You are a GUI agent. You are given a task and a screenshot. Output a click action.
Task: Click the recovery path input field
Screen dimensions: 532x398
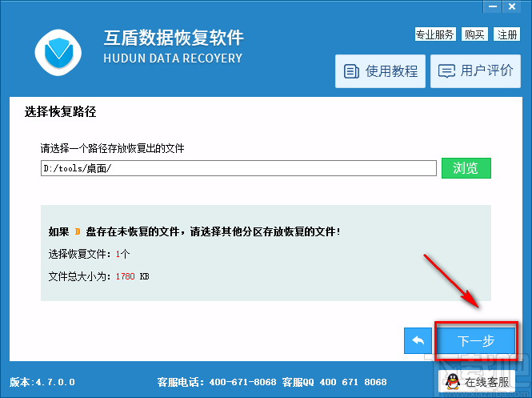[238, 168]
